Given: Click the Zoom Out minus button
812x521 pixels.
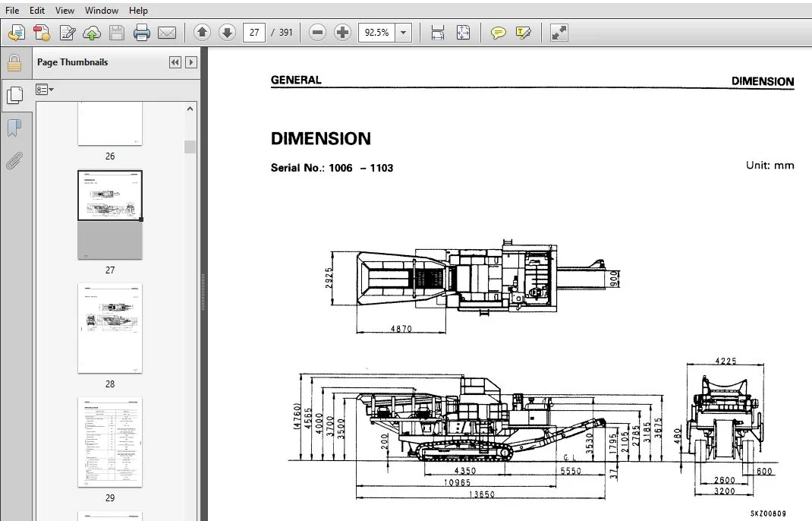Looking at the screenshot, I should click(x=317, y=33).
